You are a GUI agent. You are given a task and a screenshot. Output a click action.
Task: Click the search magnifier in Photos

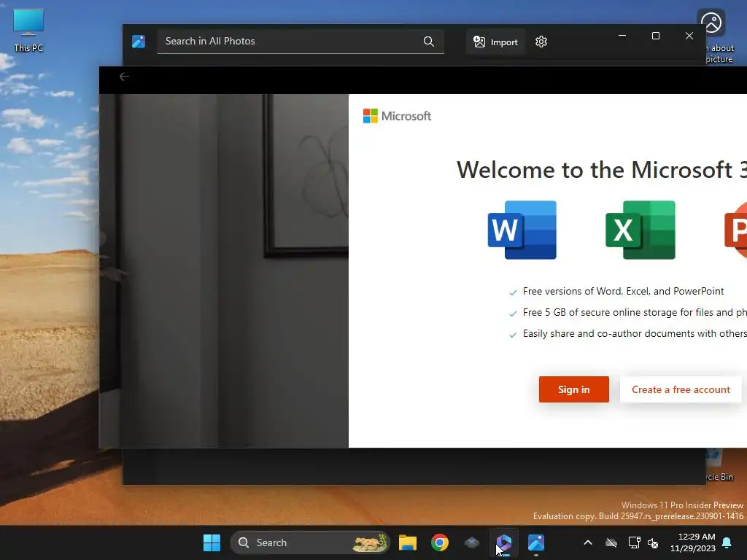pyautogui.click(x=429, y=42)
